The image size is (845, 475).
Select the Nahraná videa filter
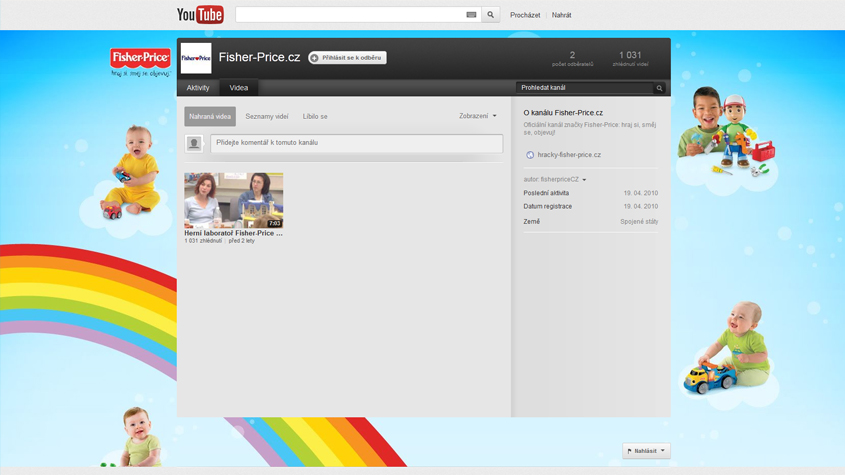coord(210,117)
